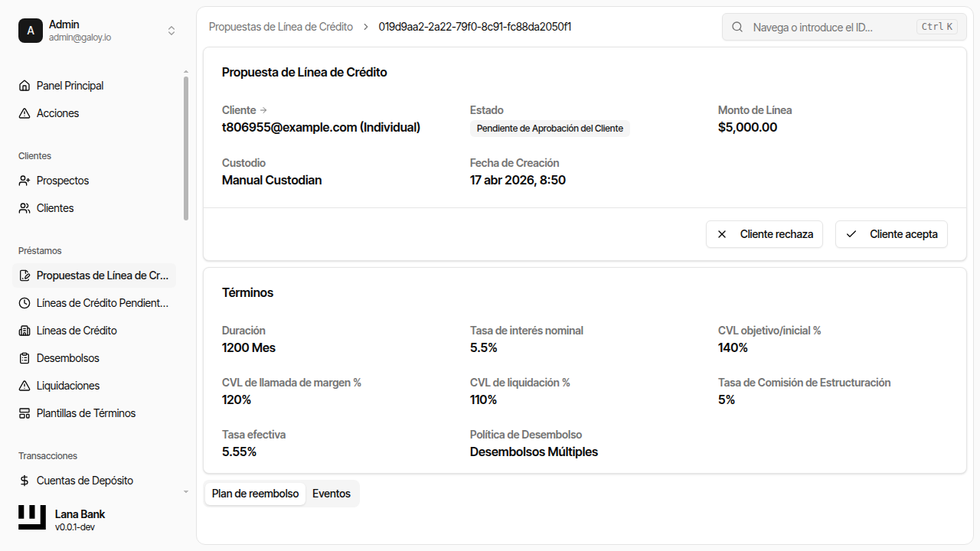Click the Líneas de Crédito Pendientes clock icon
The height and width of the screenshot is (551, 980).
click(x=24, y=303)
